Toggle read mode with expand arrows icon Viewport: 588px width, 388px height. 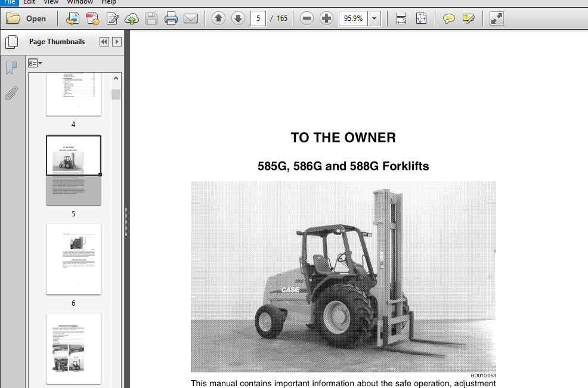point(497,18)
